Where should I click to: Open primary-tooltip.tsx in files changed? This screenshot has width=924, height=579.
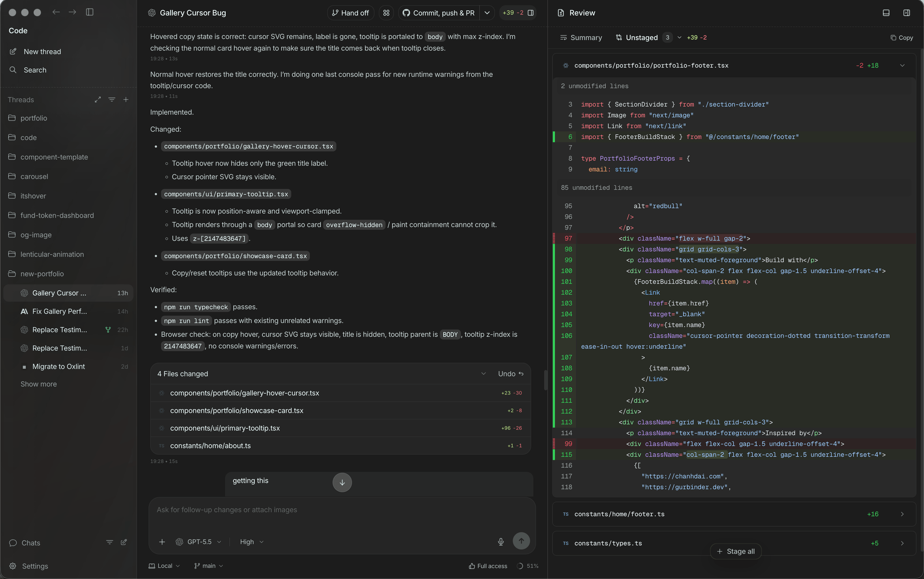(x=341, y=428)
